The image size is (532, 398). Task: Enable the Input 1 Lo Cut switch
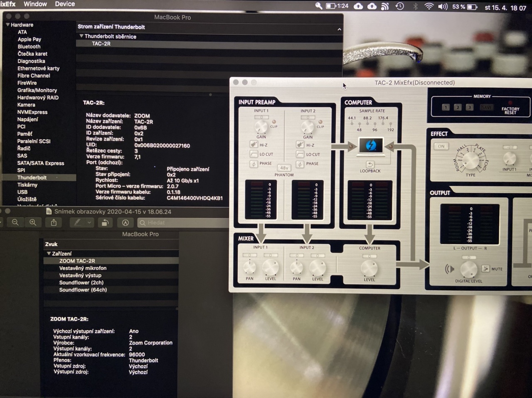click(254, 154)
